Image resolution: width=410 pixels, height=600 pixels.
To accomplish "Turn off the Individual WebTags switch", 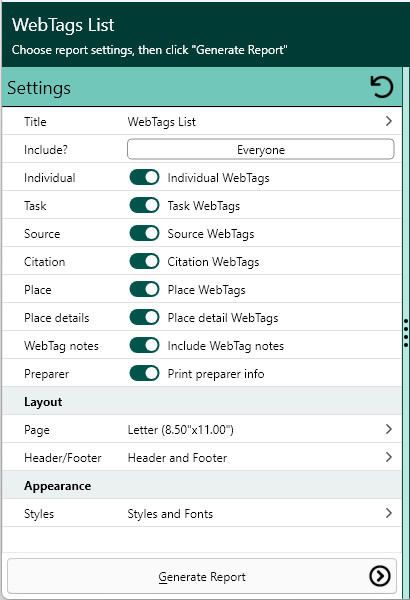I will (x=144, y=178).
